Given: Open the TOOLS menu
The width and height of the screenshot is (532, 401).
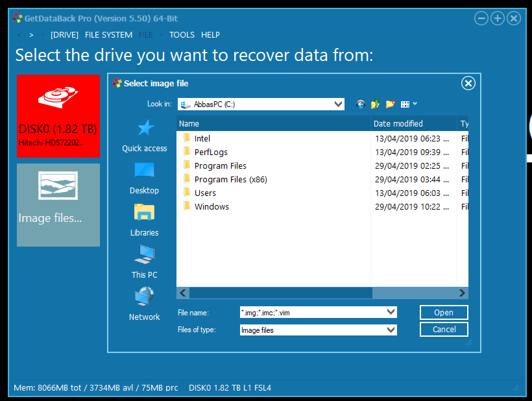Looking at the screenshot, I should (x=182, y=35).
